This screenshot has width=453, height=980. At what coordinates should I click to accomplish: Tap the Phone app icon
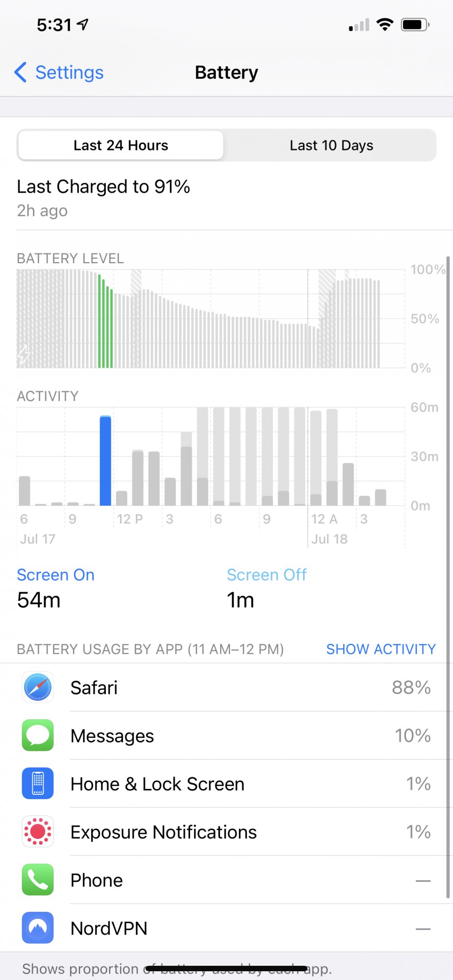[38, 880]
